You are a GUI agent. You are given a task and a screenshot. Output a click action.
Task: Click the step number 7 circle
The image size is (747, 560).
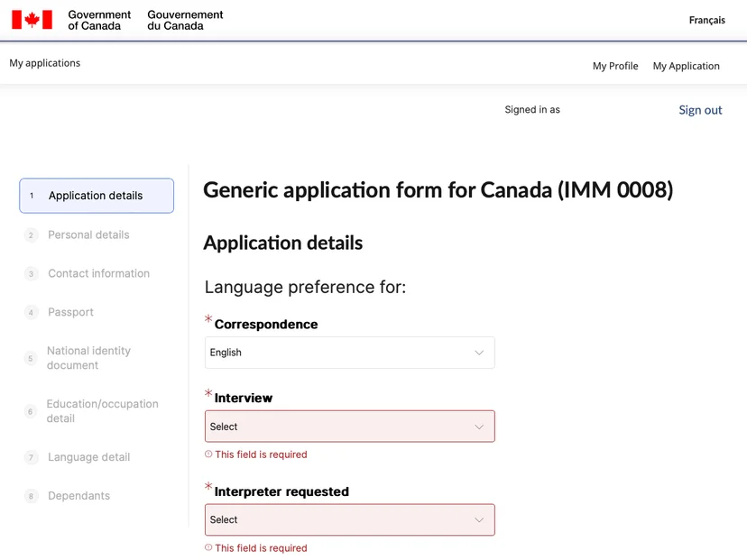31,457
